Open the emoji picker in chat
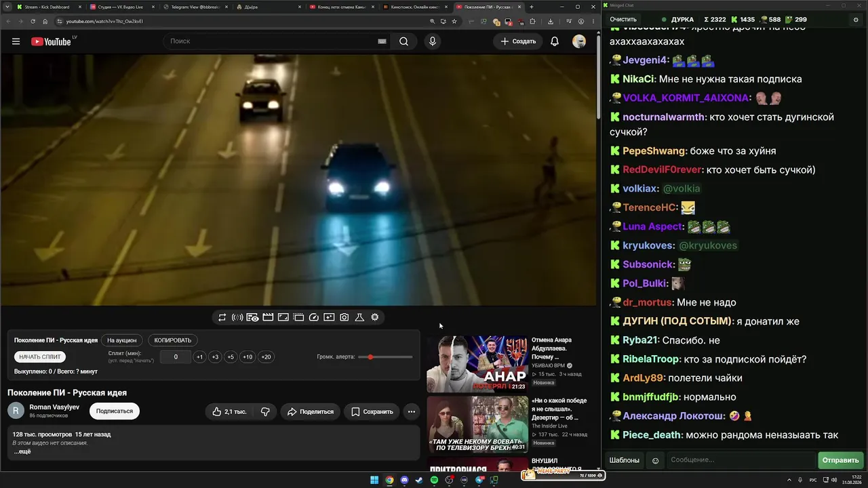This screenshot has width=868, height=488. [655, 460]
